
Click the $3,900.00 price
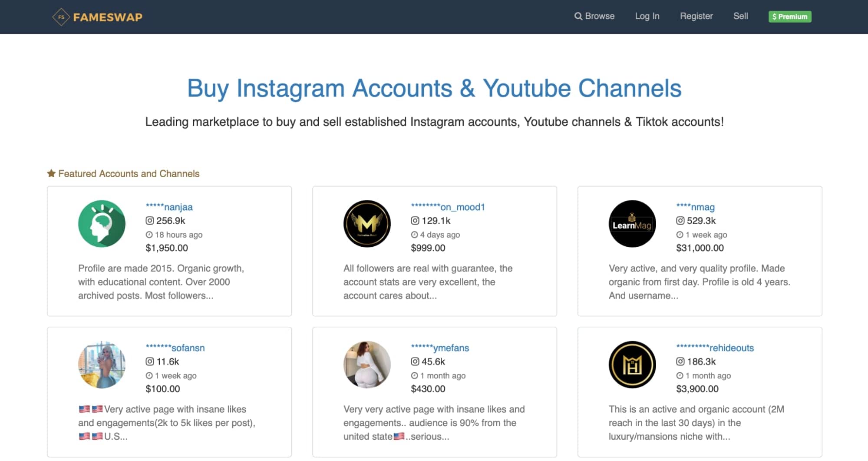pos(697,389)
